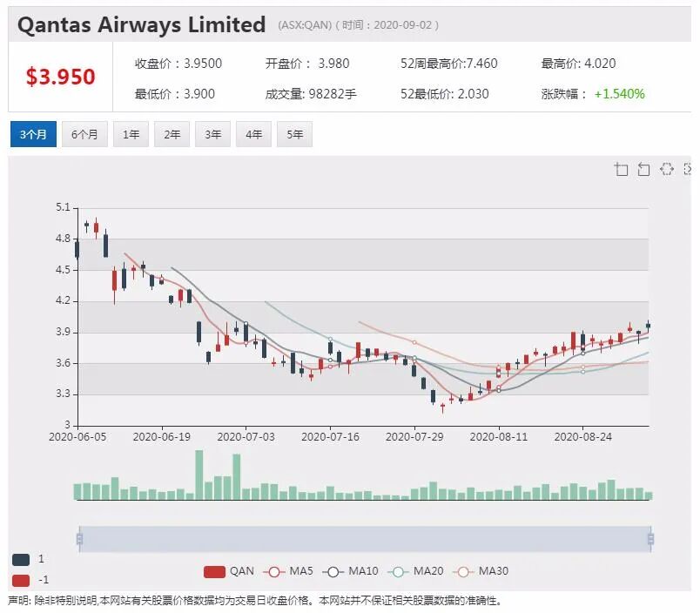The width and height of the screenshot is (700, 613).
Task: Click the 3.9 y-axis label
Action: (63, 332)
